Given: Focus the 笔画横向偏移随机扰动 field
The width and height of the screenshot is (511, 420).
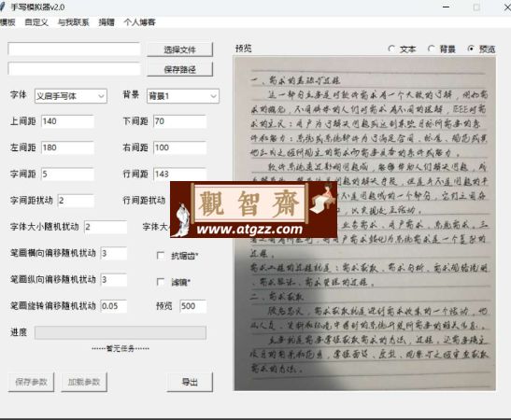Looking at the screenshot, I should pos(114,253).
